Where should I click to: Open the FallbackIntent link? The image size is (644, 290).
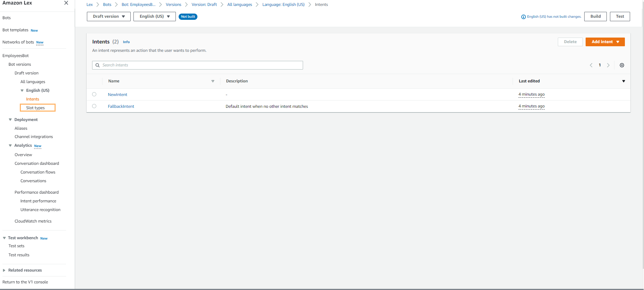click(x=121, y=106)
